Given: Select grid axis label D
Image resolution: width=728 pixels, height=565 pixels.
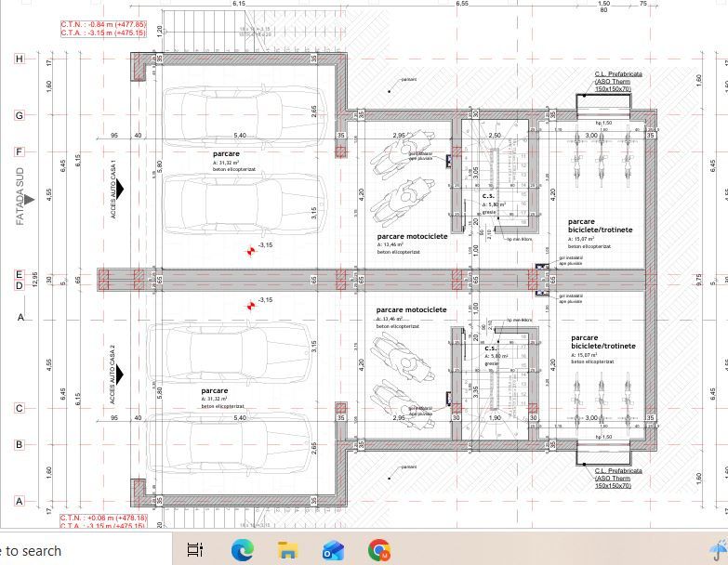Looking at the screenshot, I should [x=19, y=285].
